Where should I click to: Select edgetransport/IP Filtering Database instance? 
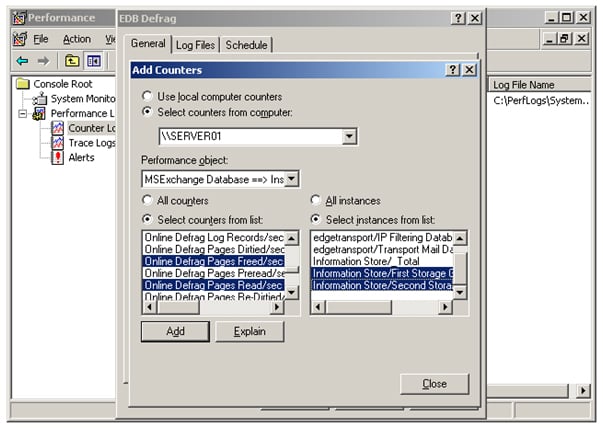pyautogui.click(x=382, y=237)
